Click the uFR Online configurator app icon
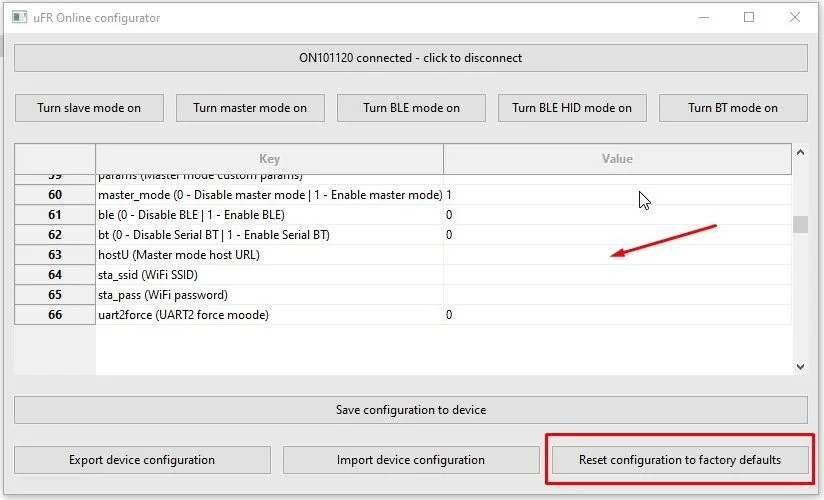The height and width of the screenshot is (500, 824). click(19, 17)
